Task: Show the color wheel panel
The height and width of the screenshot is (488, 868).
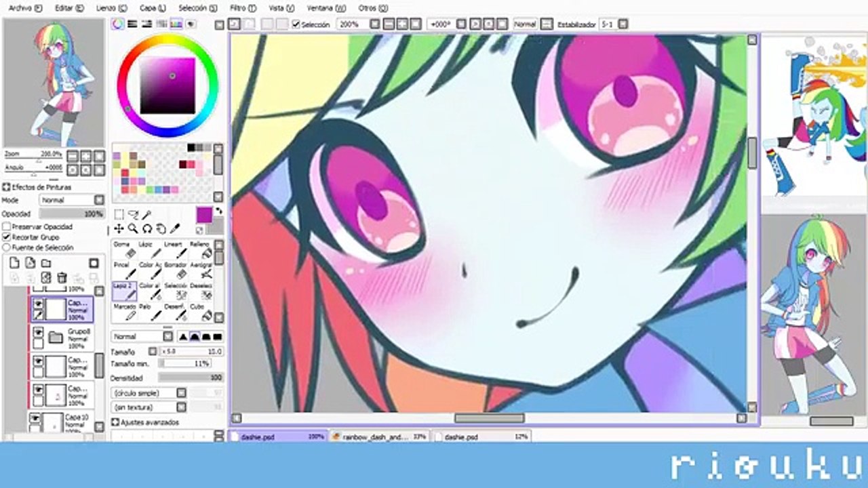Action: coord(118,24)
